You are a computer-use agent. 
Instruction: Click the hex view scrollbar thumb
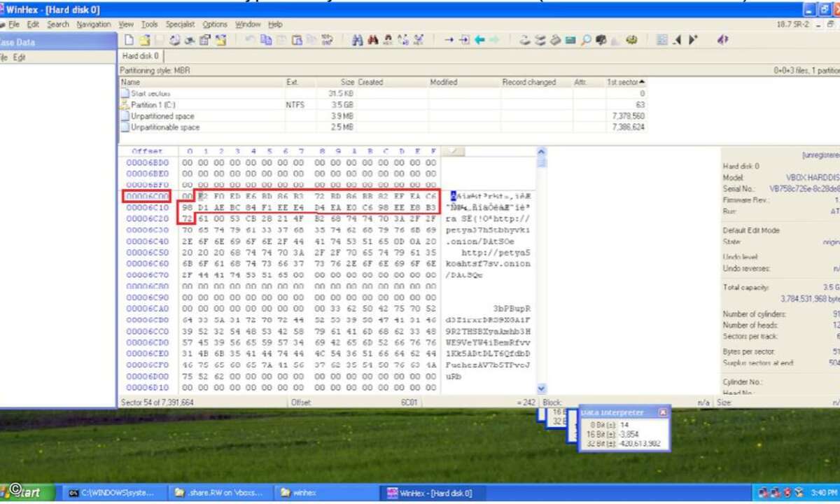[x=541, y=163]
